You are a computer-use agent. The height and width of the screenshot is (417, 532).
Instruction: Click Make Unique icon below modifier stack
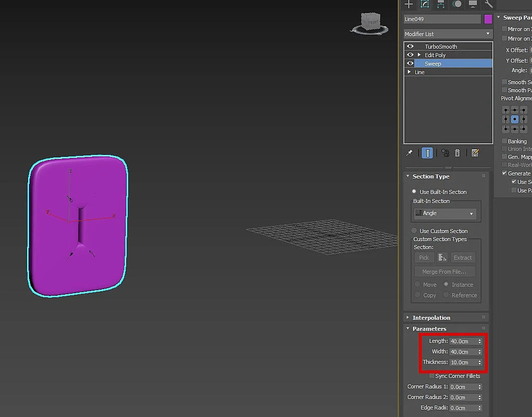tap(445, 153)
